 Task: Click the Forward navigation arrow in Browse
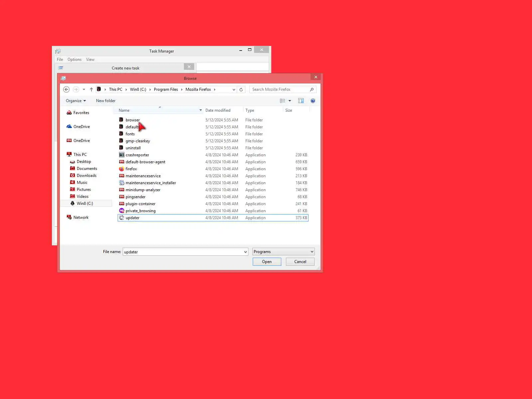pyautogui.click(x=76, y=89)
